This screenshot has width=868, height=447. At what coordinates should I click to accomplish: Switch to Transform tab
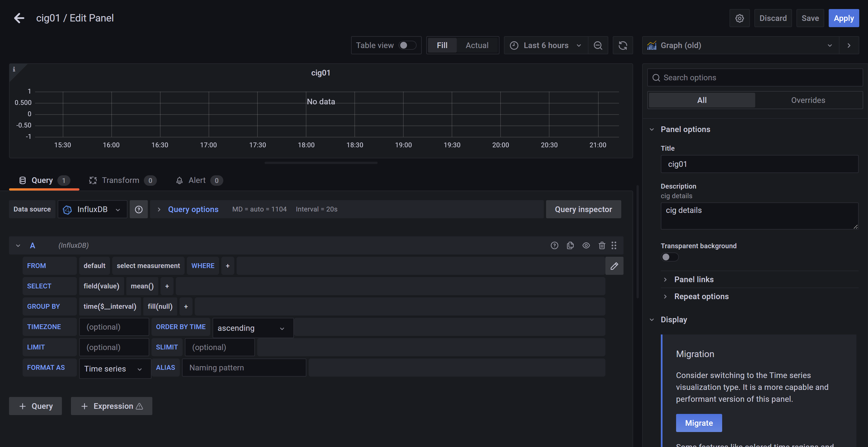pyautogui.click(x=122, y=180)
